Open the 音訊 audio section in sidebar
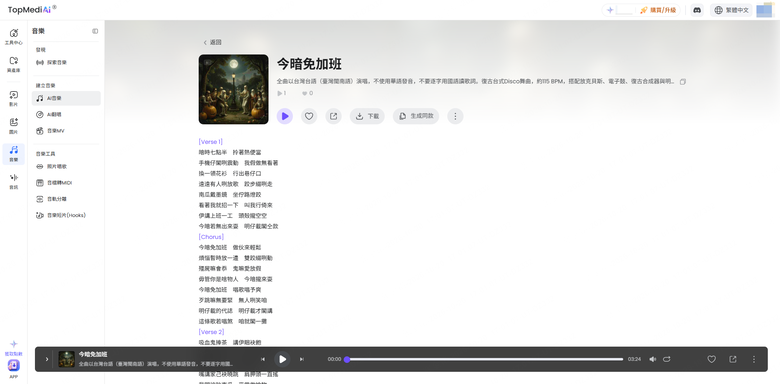 tap(13, 181)
